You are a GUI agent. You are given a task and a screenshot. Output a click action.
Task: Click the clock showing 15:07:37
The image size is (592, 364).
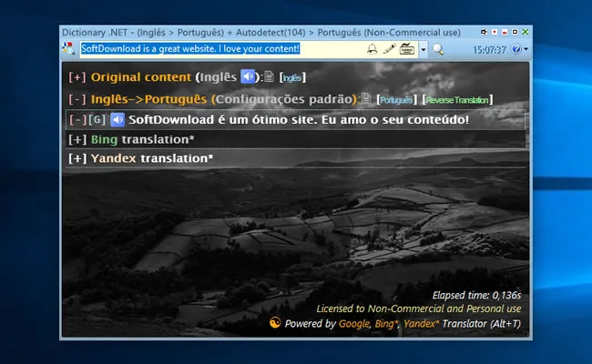tap(489, 50)
